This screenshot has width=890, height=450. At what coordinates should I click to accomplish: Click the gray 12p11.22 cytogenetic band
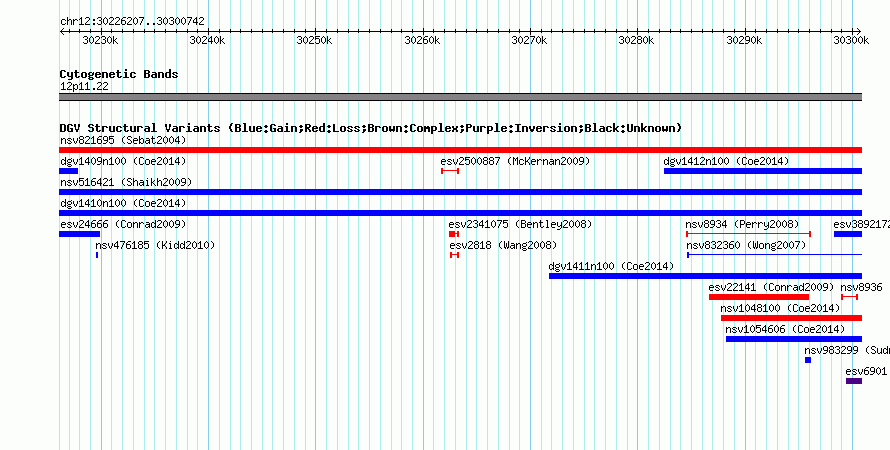tap(460, 97)
